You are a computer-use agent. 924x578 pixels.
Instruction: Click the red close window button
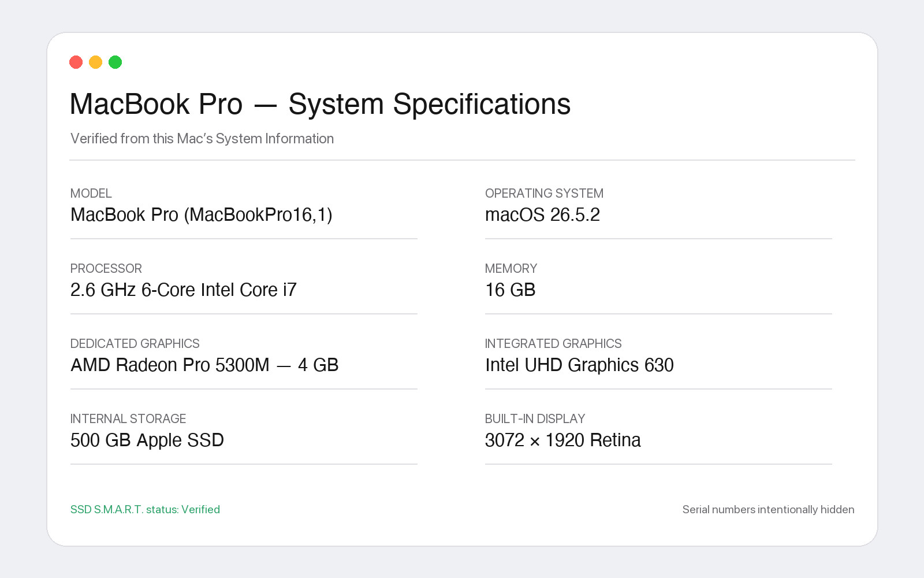[x=76, y=62]
